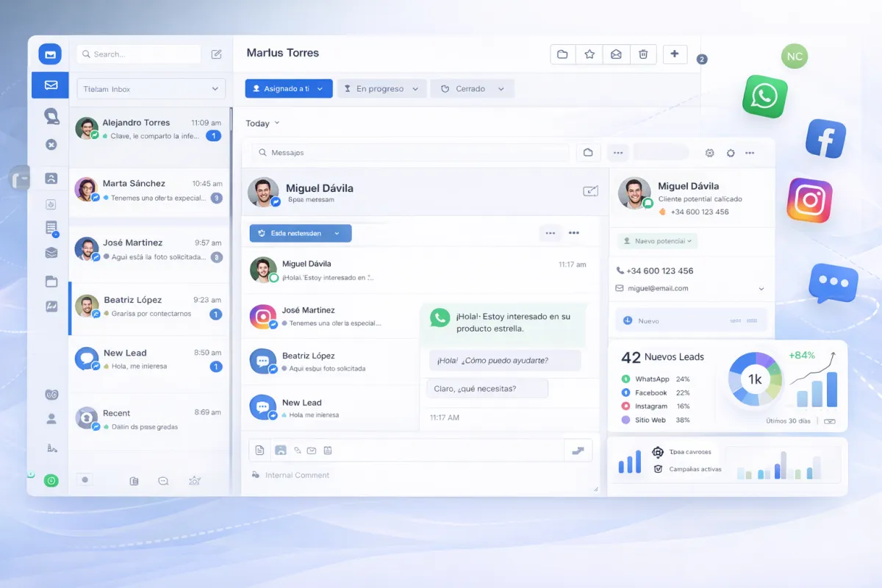The image size is (882, 588).
Task: Open the Asignado a ti dropdown
Action: coord(289,89)
